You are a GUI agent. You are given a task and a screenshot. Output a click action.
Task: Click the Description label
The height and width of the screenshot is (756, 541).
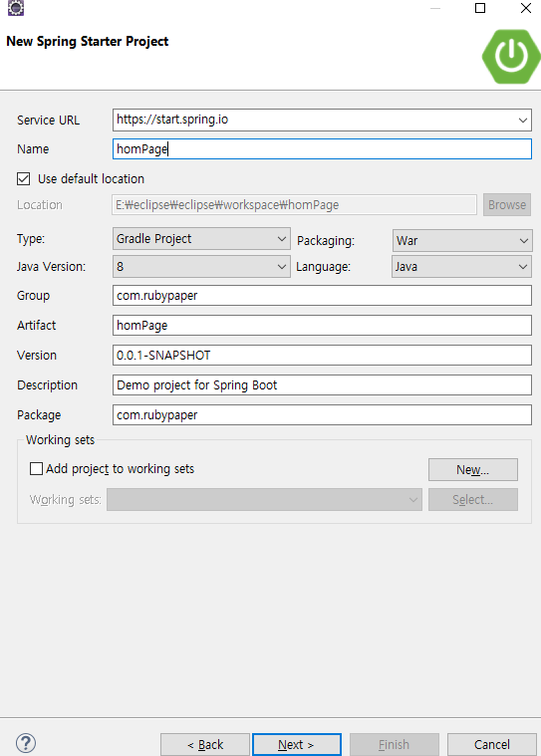pyautogui.click(x=47, y=385)
